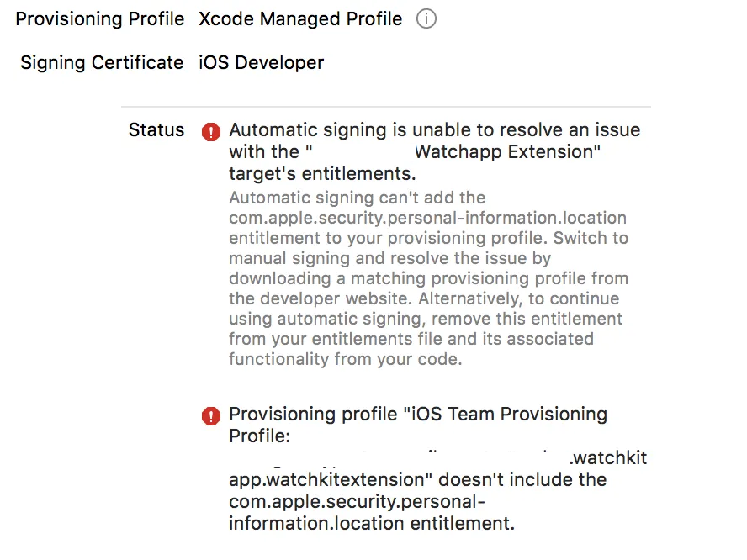The image size is (747, 560).
Task: Click the Signing Certificate label
Action: pos(102,63)
